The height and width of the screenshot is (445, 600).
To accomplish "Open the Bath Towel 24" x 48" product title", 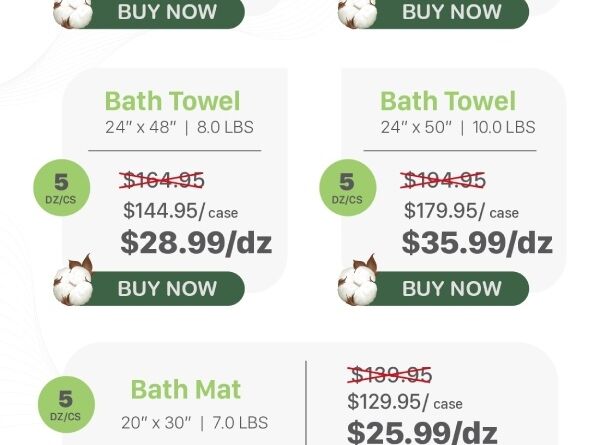I will tap(172, 101).
